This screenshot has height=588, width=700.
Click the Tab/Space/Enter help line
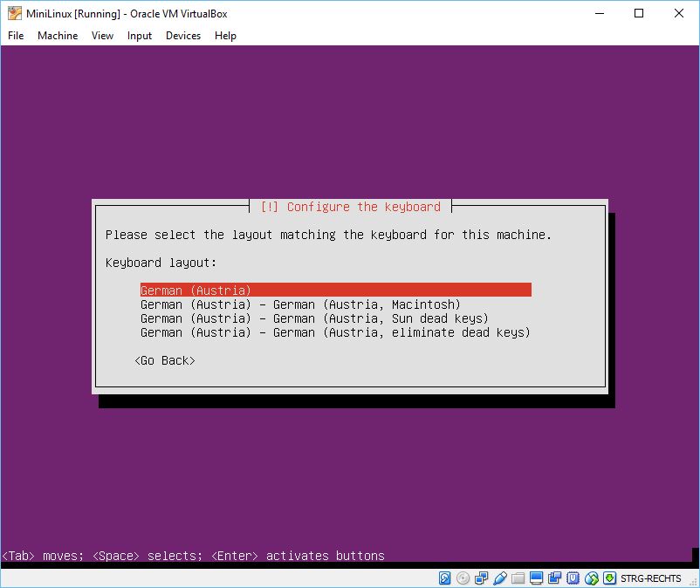[193, 556]
